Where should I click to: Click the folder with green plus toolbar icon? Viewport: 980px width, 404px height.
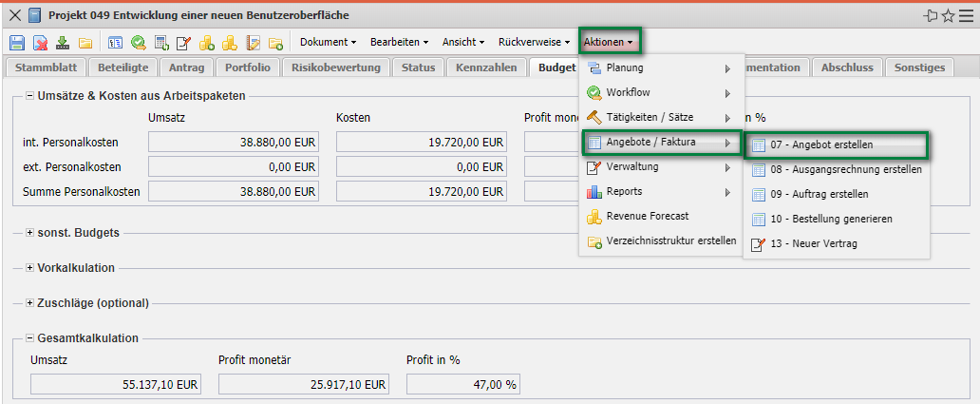[275, 43]
